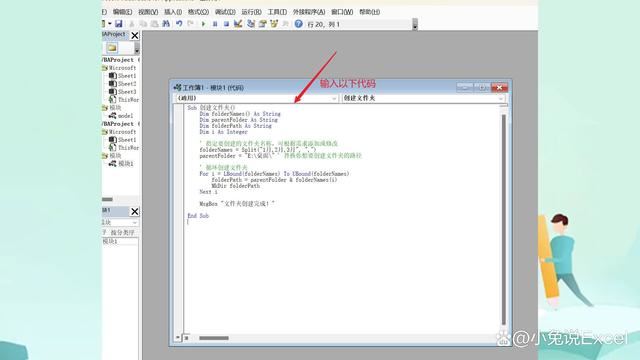Open the Project Explorer toolbar icon
Viewport: 640px width, 360px height.
point(251,24)
